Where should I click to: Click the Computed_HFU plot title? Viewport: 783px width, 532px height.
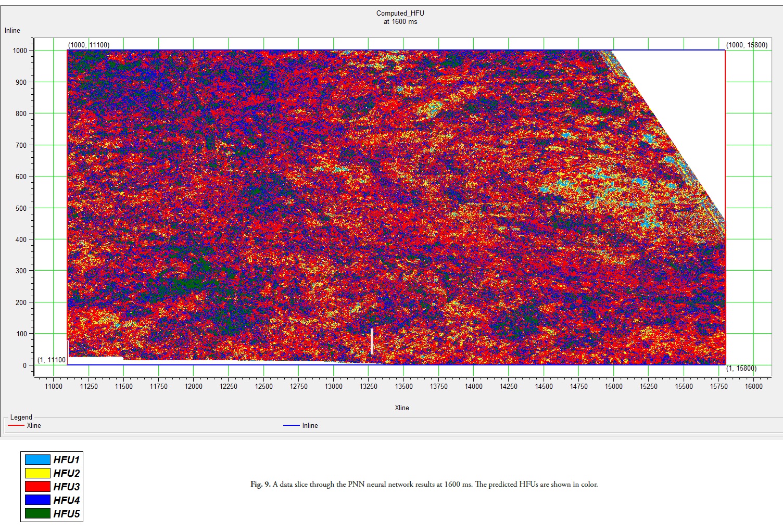point(400,14)
